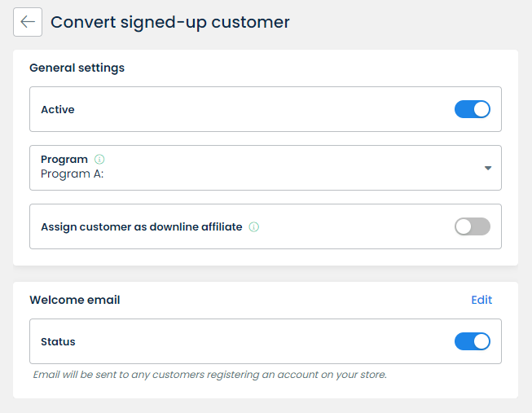Turn off the Welcome email Status toggle
The height and width of the screenshot is (413, 532).
(x=472, y=341)
